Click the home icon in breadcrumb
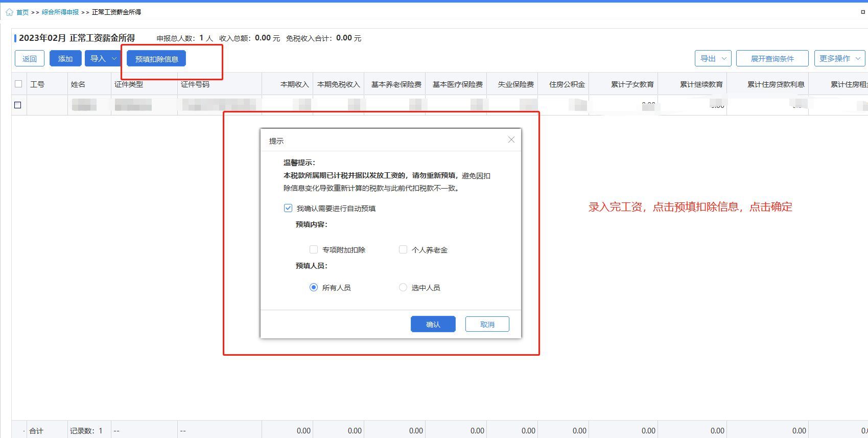Viewport: 868px width, 438px height. pyautogui.click(x=9, y=12)
